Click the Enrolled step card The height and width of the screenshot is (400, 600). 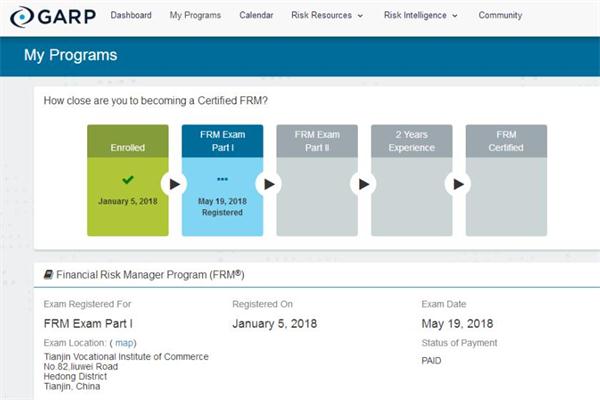128,180
